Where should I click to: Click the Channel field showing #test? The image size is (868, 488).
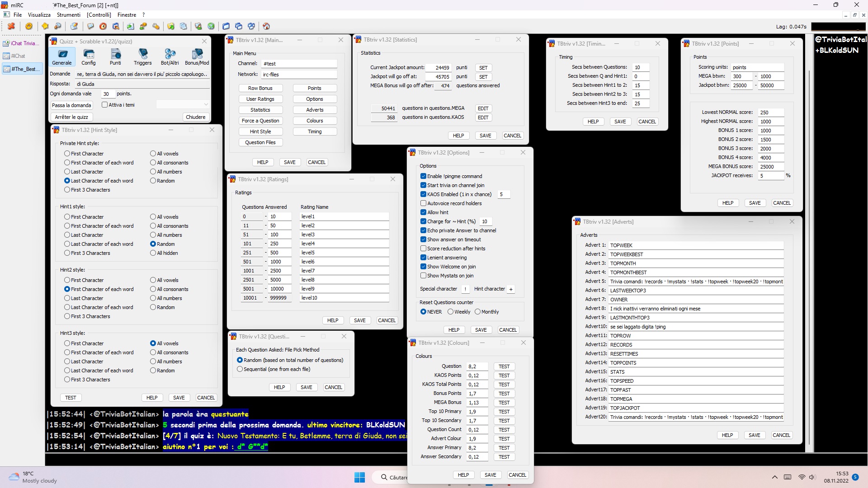[299, 64]
